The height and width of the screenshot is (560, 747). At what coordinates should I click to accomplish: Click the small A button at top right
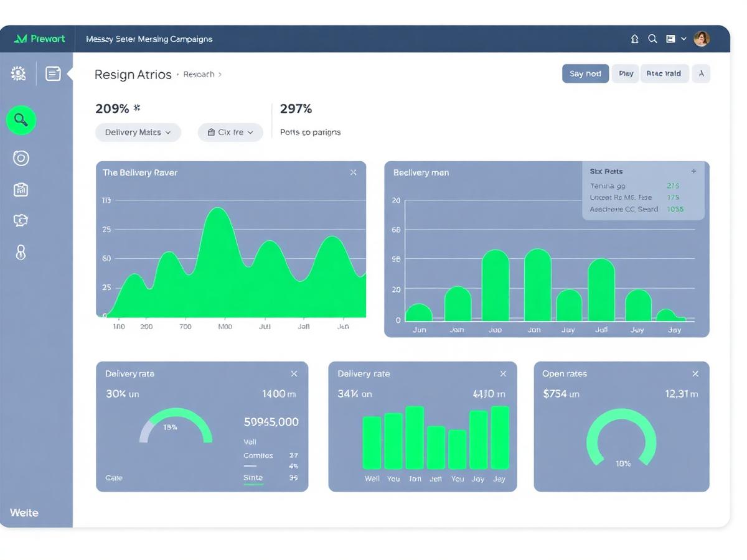(x=701, y=73)
